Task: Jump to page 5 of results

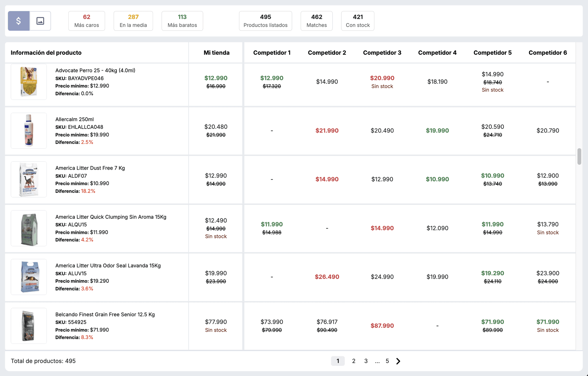Action: (x=387, y=361)
